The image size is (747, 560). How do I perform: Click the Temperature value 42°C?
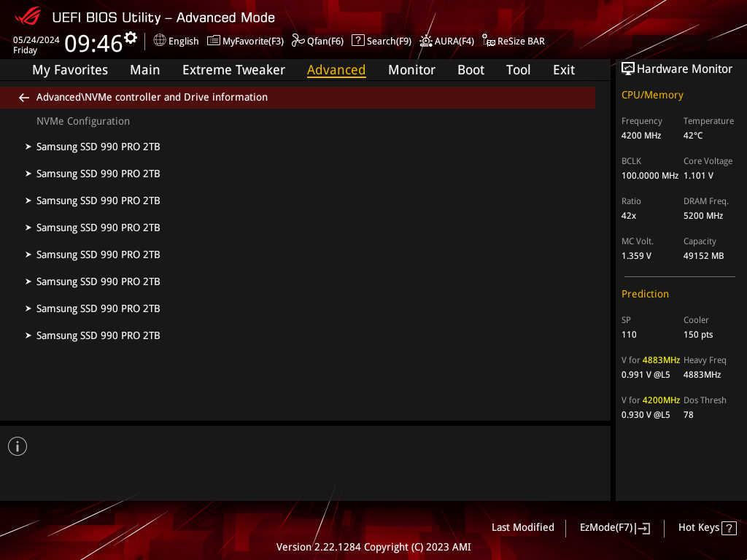(693, 136)
